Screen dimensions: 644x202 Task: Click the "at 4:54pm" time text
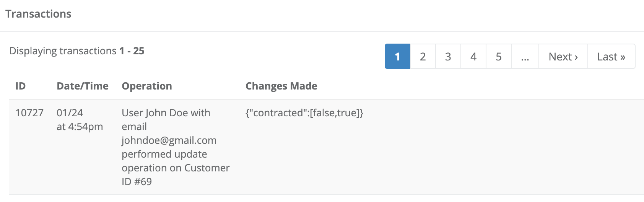[80, 127]
